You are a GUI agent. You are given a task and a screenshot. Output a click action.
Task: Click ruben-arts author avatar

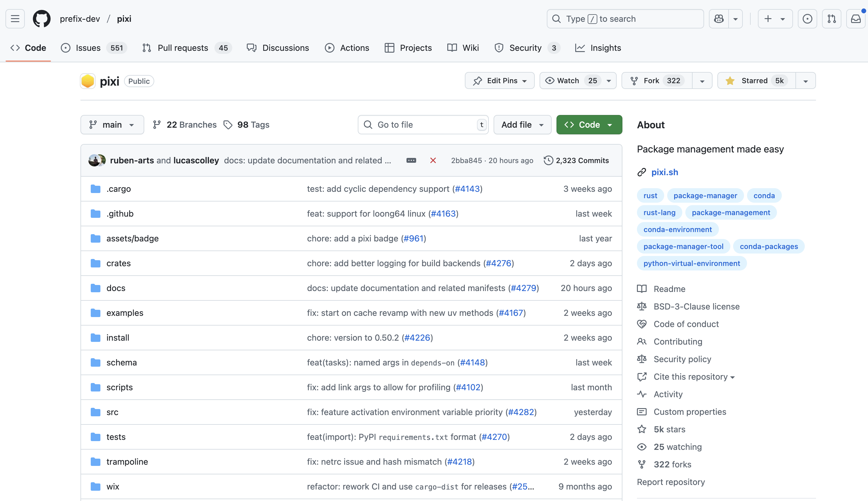click(93, 160)
